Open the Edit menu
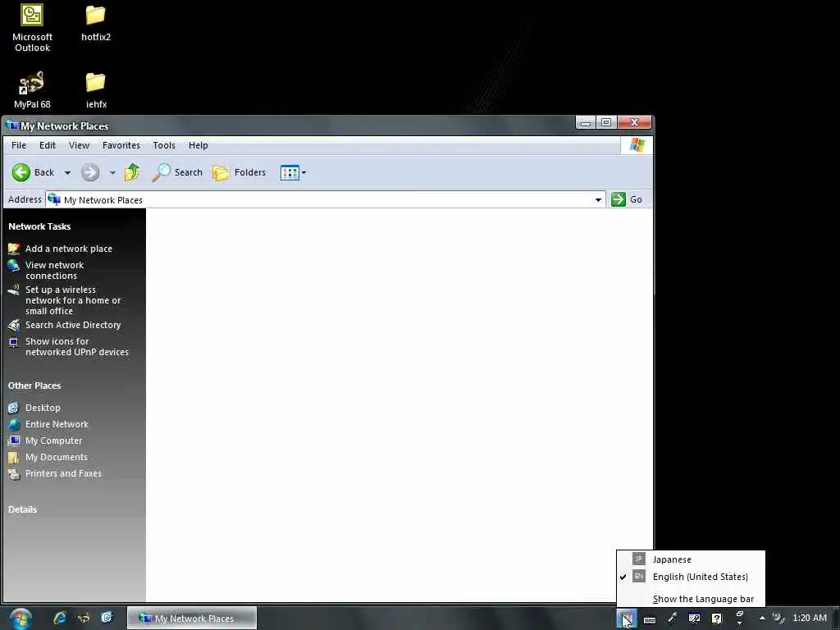 [47, 145]
